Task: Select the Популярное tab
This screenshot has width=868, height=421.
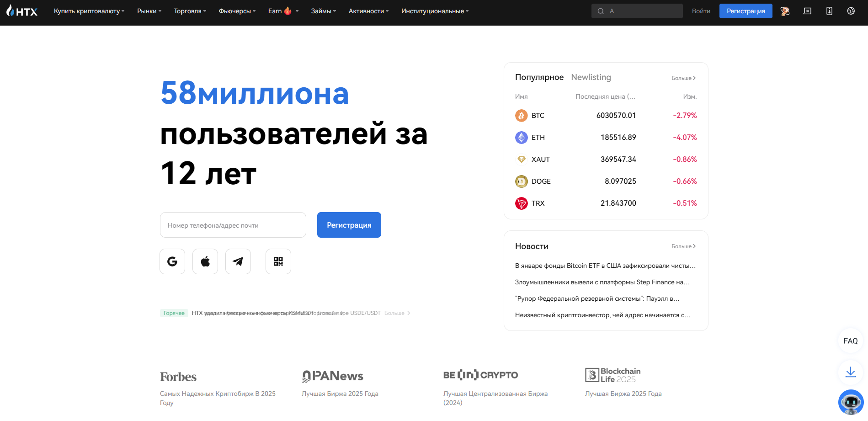Action: coord(539,77)
